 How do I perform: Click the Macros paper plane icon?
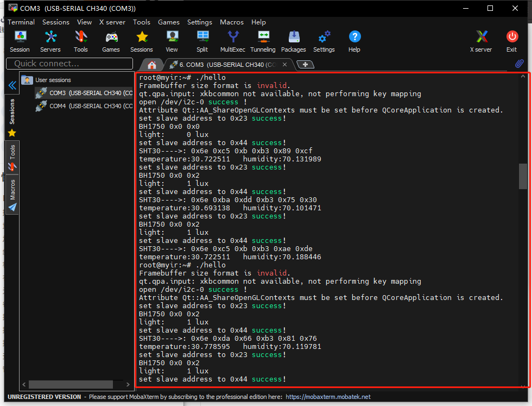pyautogui.click(x=12, y=207)
